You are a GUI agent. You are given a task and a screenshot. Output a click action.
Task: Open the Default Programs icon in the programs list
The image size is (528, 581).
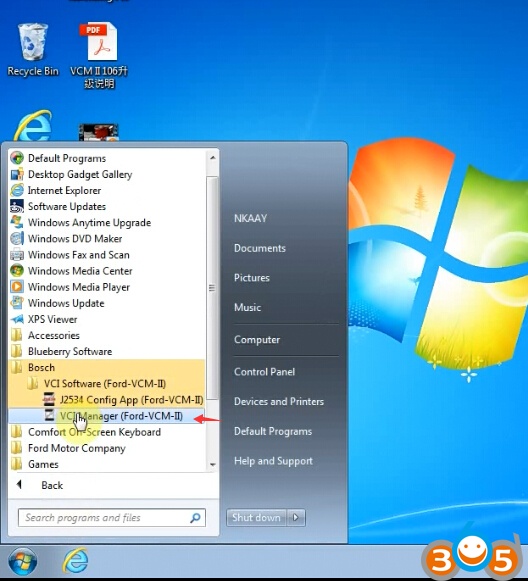pos(17,158)
